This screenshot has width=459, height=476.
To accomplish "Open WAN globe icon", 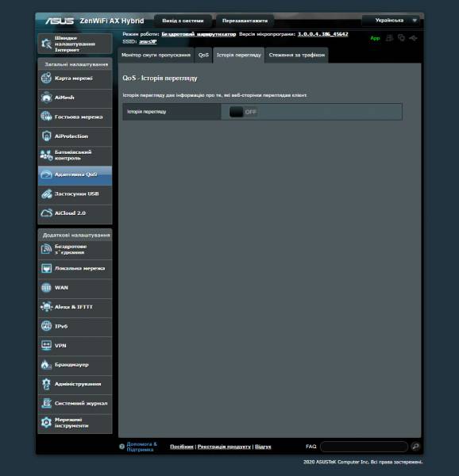I will click(46, 287).
